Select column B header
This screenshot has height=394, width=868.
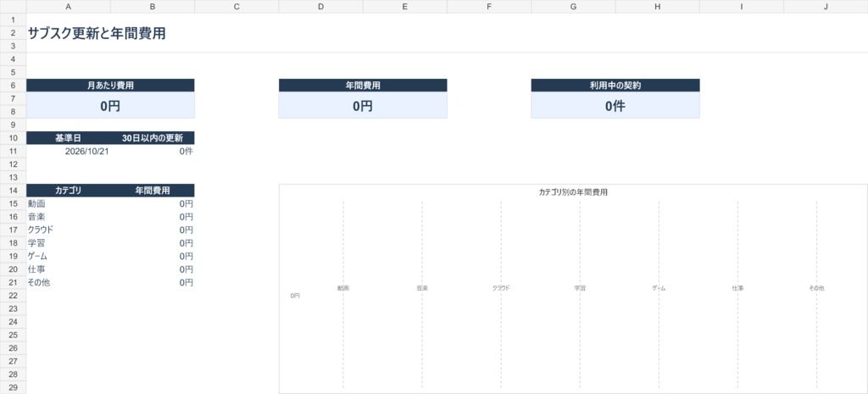pos(153,7)
